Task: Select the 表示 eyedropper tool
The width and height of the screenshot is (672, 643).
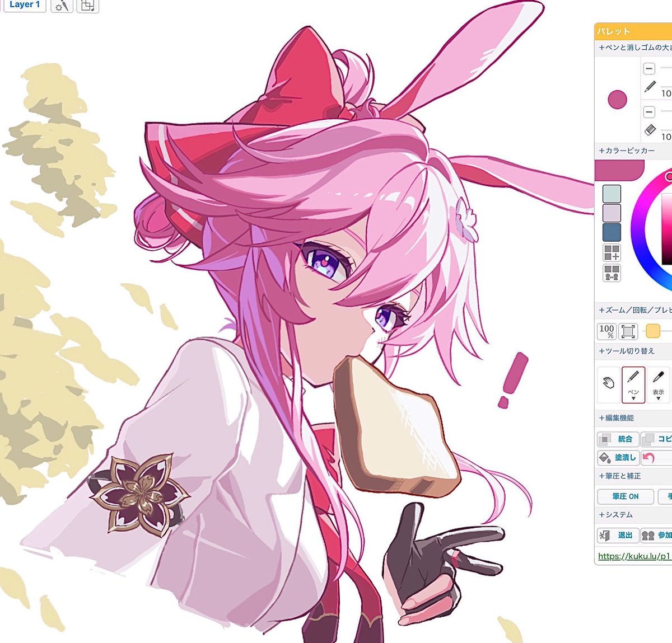Action: point(659,384)
